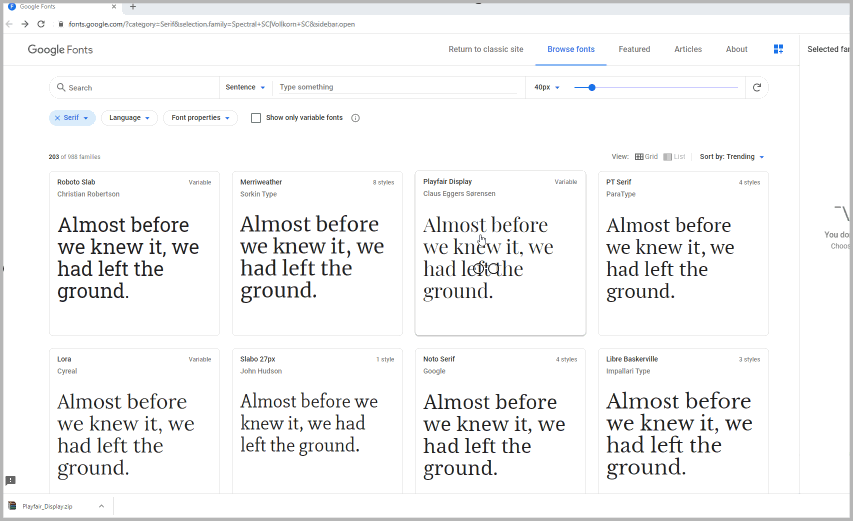Adjust the font size slider handle

pos(592,87)
